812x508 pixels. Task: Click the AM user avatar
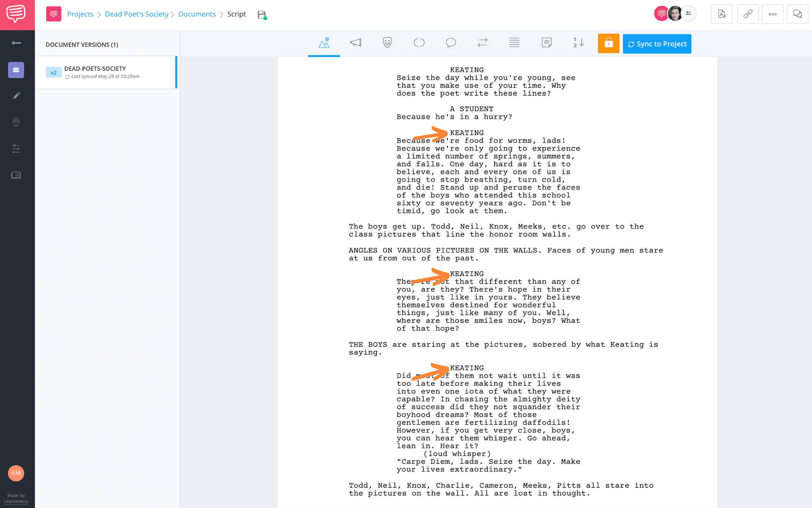pyautogui.click(x=16, y=473)
